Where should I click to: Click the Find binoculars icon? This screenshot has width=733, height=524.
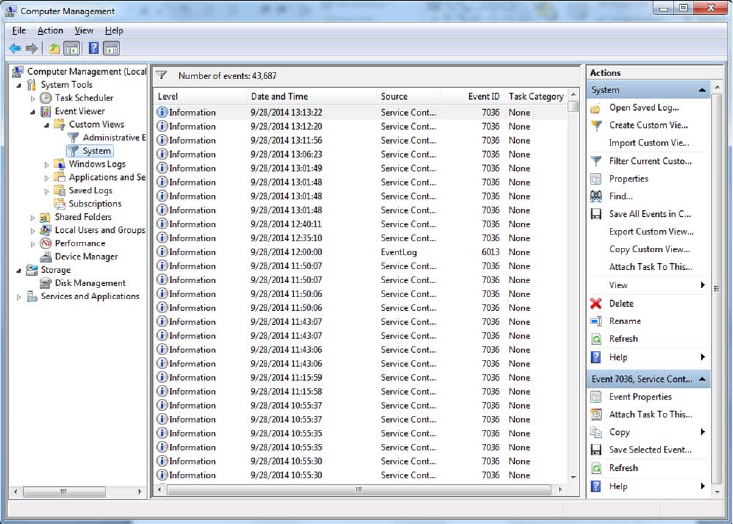(596, 196)
